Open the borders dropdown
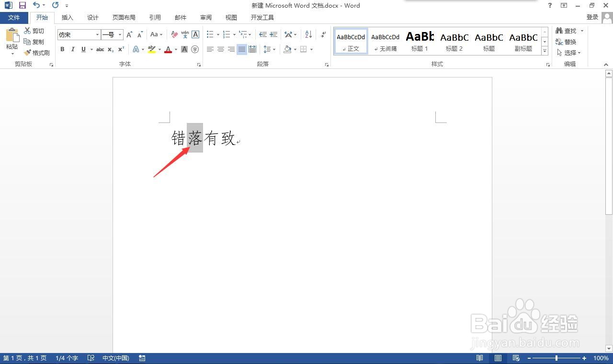 [x=311, y=49]
